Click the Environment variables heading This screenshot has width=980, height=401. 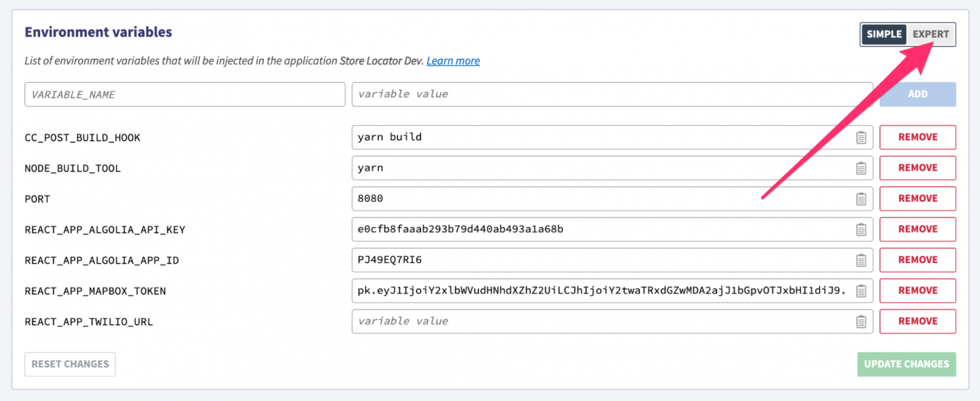(x=98, y=32)
